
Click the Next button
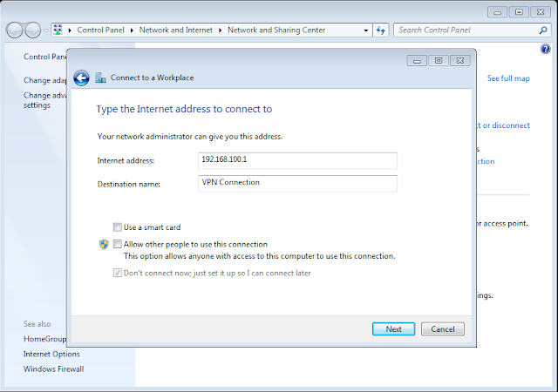click(393, 329)
